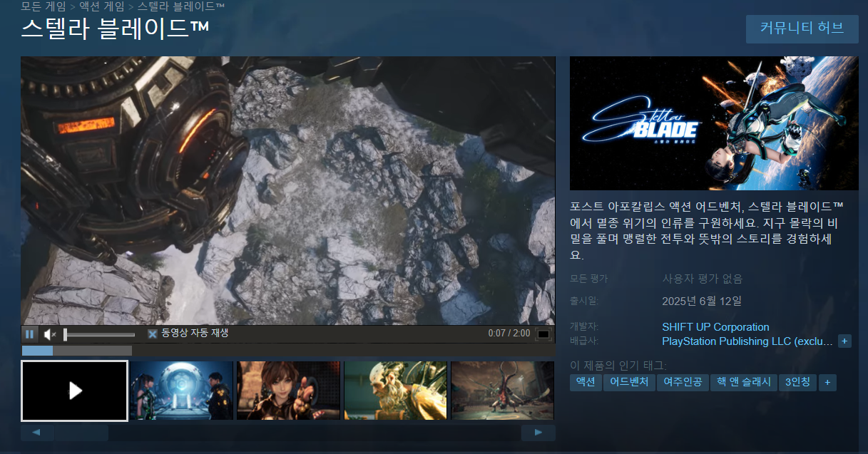868x454 pixels.
Task: Click the Stellar Blade header capsule image
Action: (x=714, y=123)
